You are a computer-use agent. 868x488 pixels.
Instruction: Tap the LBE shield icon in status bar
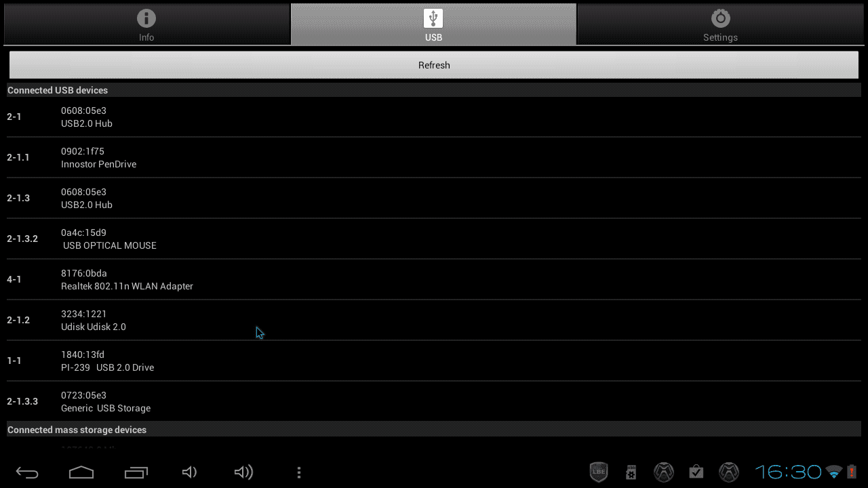pos(599,472)
